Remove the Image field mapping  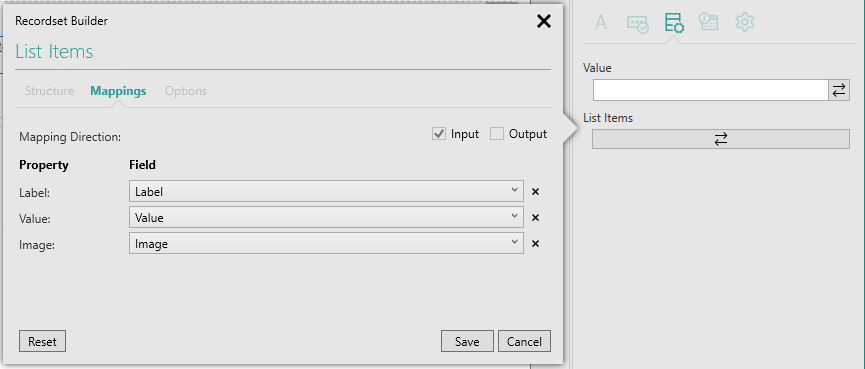[535, 244]
